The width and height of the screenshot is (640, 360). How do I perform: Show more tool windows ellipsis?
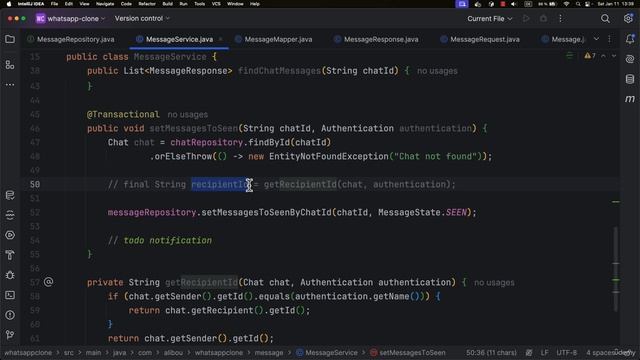click(10, 85)
